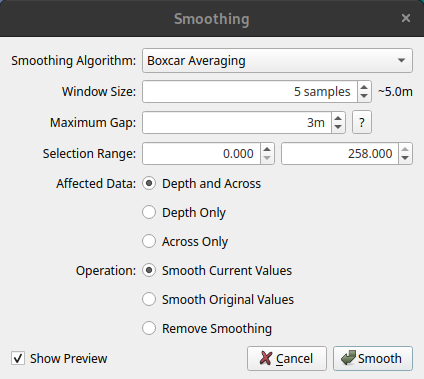424x379 pixels.
Task: Decrease the Window Size samples value
Action: coord(364,96)
